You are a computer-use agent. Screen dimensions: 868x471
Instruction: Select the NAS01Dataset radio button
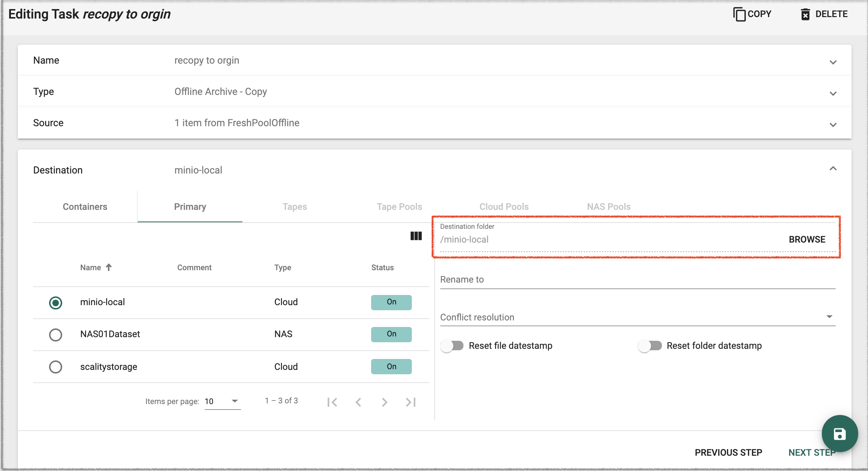[x=56, y=335]
